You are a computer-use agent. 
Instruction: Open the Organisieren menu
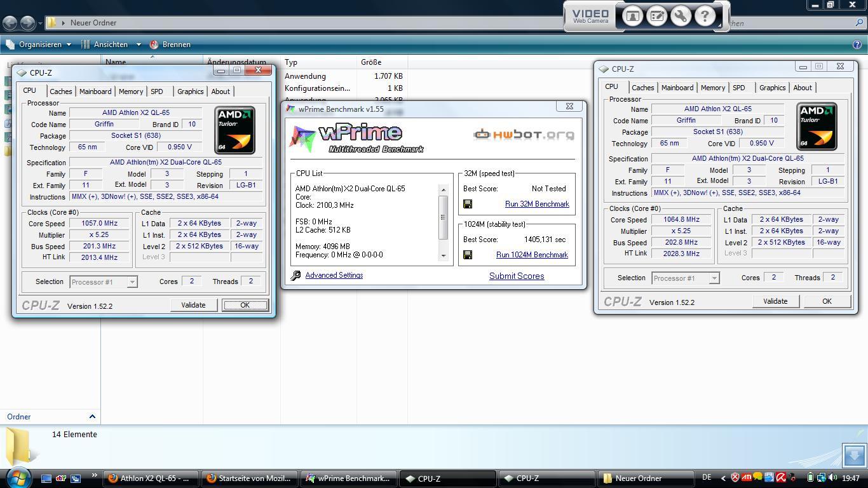(39, 44)
